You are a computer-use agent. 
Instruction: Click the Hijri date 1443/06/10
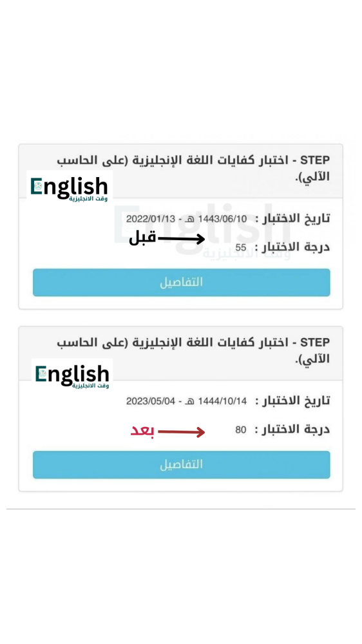point(222,219)
